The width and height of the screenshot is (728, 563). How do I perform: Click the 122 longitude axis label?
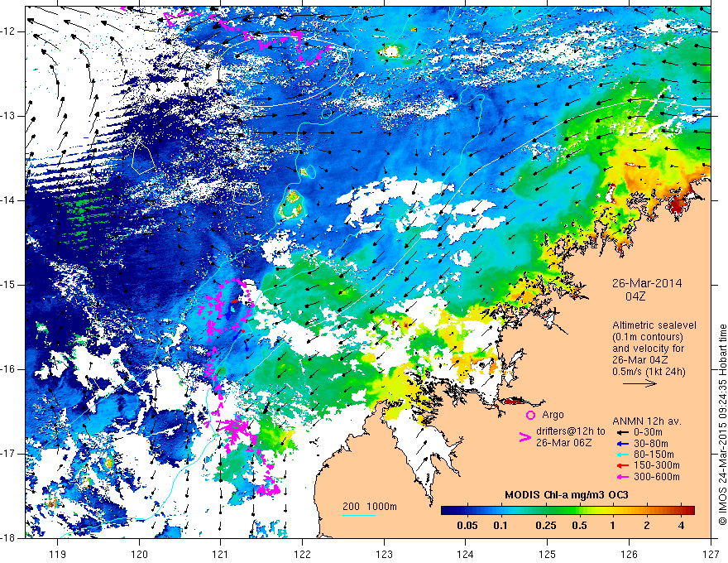[302, 554]
